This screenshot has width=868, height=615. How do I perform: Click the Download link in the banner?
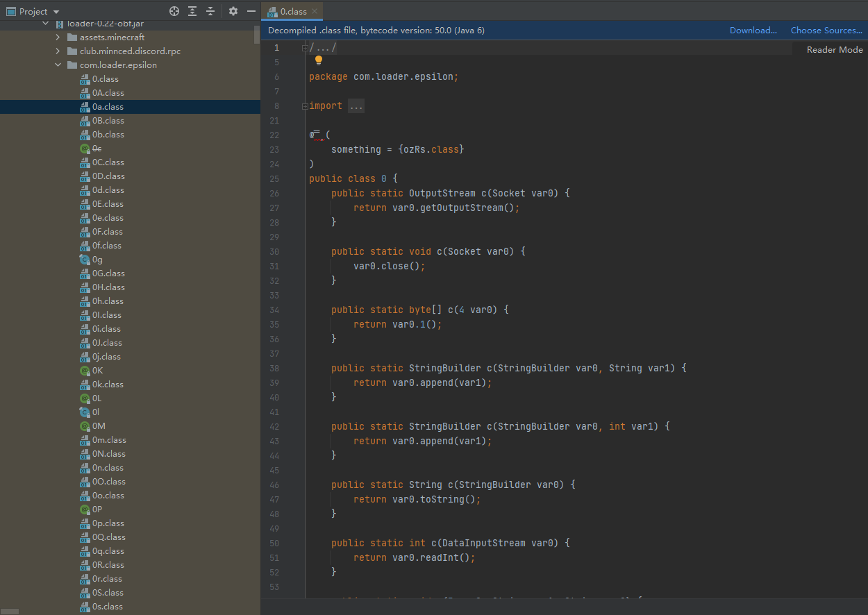pyautogui.click(x=753, y=30)
